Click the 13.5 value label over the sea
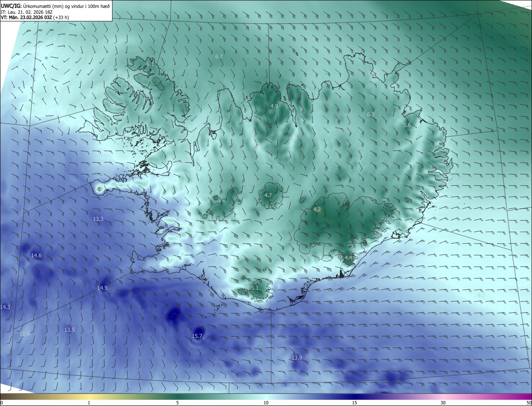 [70, 330]
